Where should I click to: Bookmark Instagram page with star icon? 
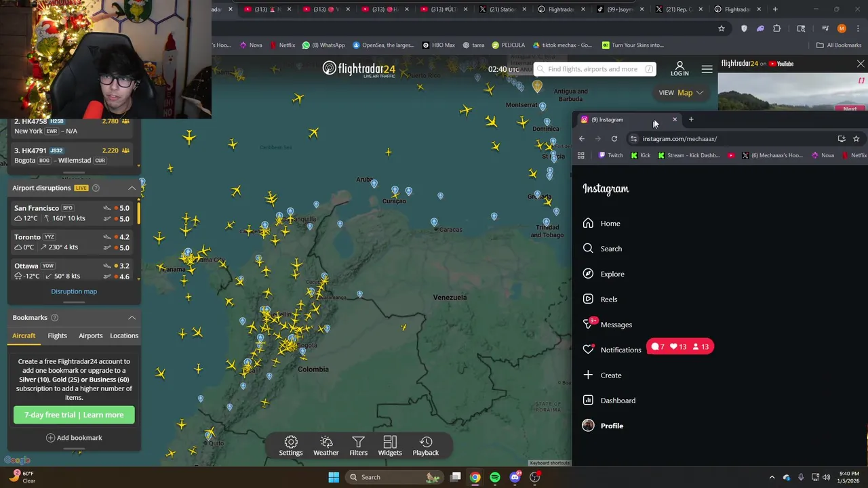(856, 139)
